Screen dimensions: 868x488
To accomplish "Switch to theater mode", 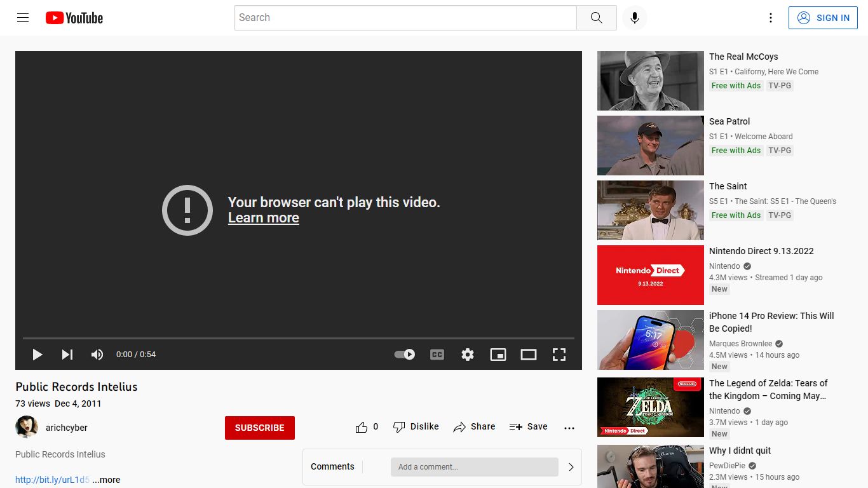I will click(x=529, y=355).
